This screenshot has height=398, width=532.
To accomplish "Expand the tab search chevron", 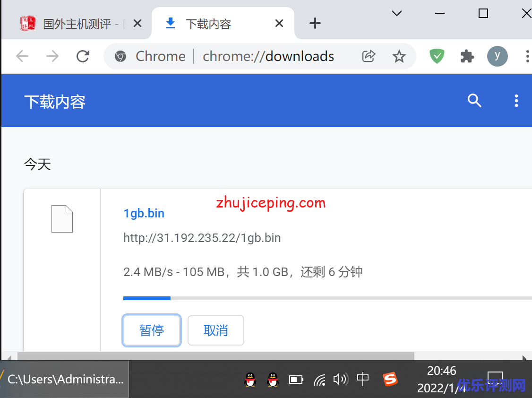I will pyautogui.click(x=397, y=14).
